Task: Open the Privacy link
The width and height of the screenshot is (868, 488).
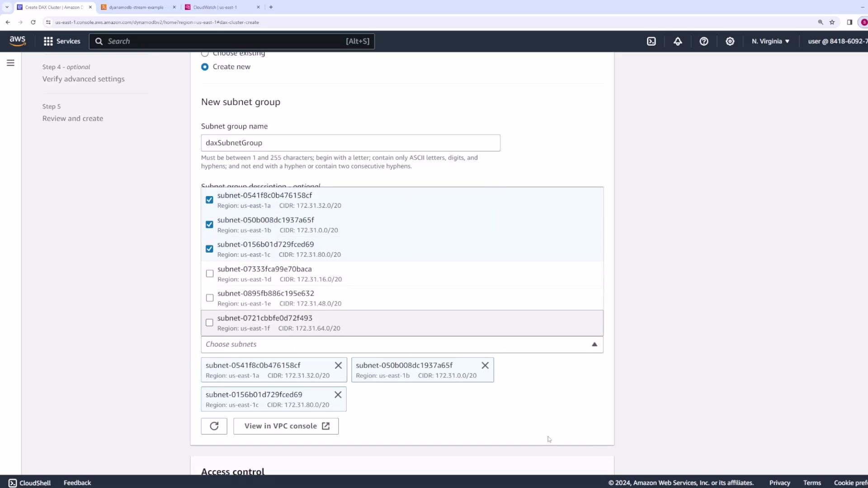Action: pyautogui.click(x=780, y=483)
